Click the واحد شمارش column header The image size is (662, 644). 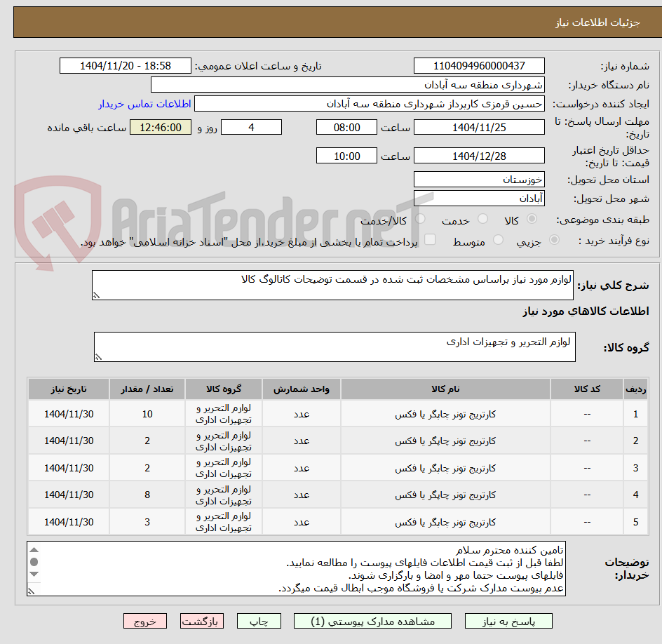tap(302, 389)
